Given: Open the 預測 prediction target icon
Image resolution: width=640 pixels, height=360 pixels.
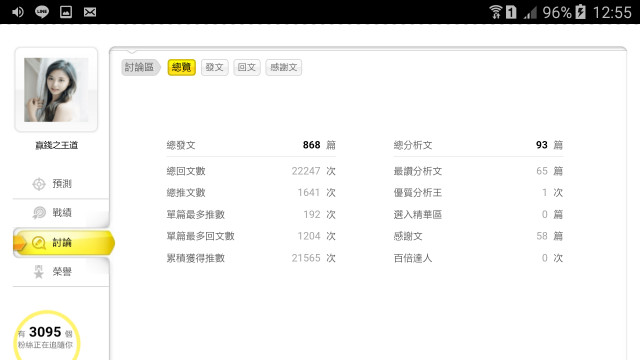Looking at the screenshot, I should pyautogui.click(x=39, y=184).
